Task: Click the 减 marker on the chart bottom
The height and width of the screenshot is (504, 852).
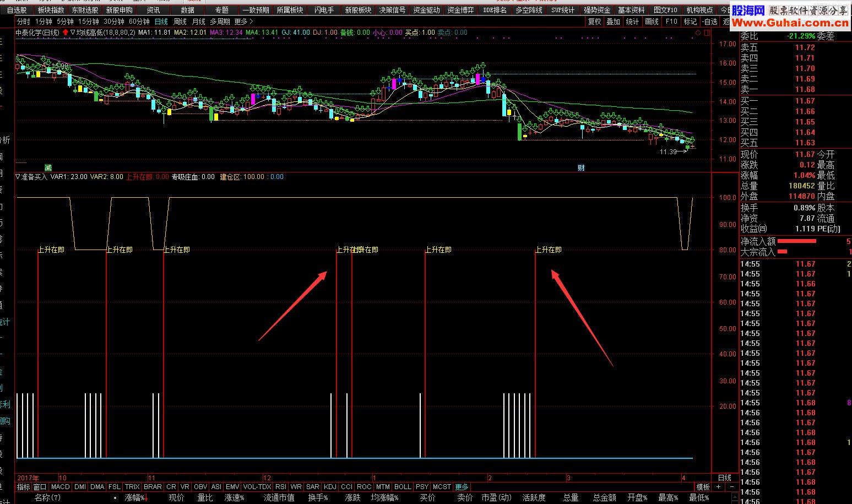Action: pyautogui.click(x=48, y=167)
